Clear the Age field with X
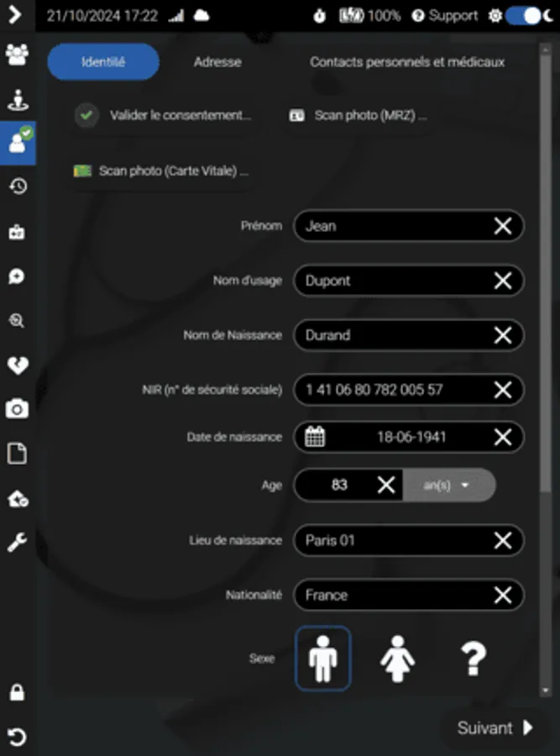This screenshot has height=756, width=560. click(386, 485)
